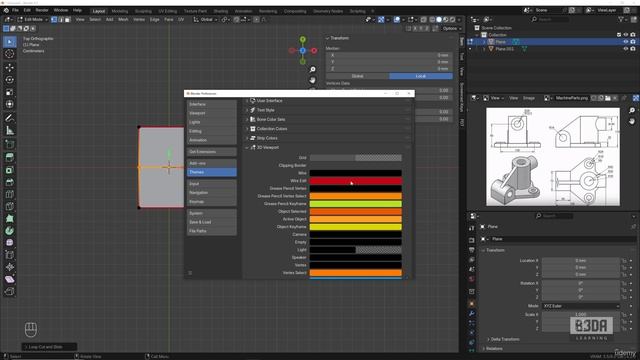Enable face select mode
Viewport: 640px width, 360px height.
[68, 19]
